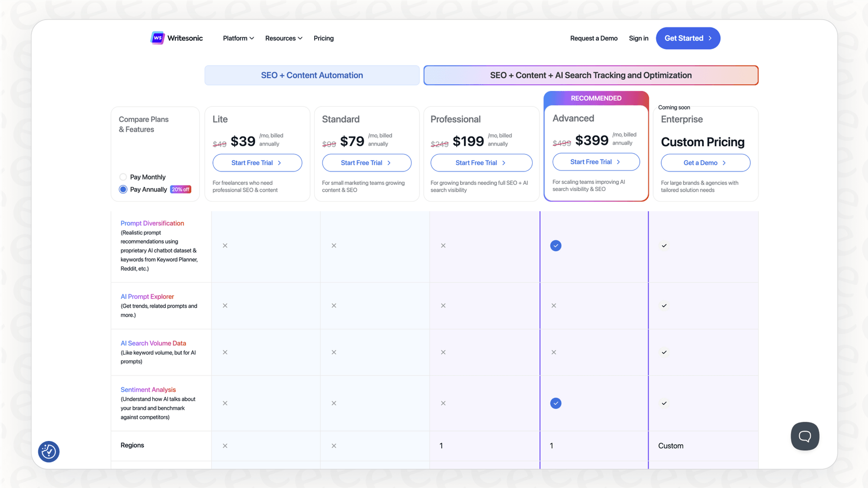Click the circular accessibility badge icon bottom left

pyautogui.click(x=49, y=451)
